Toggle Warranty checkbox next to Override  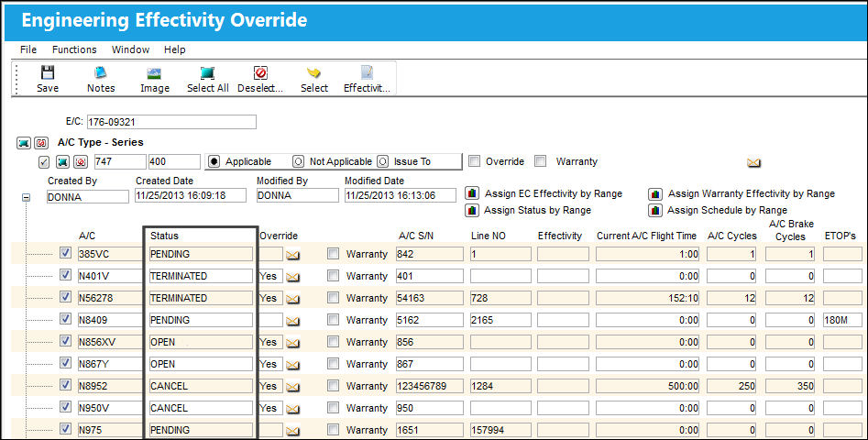[x=540, y=161]
